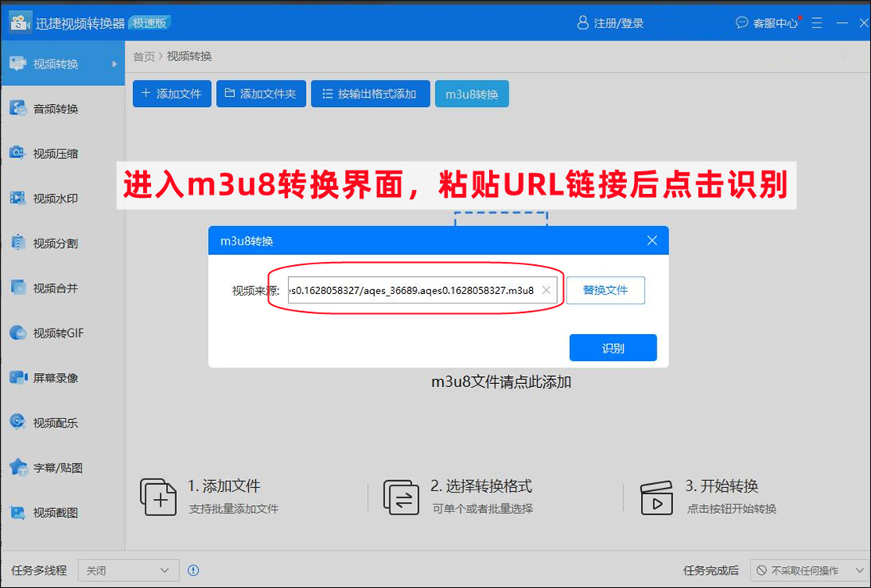
Task: Open the 客服中心 support center
Action: pyautogui.click(x=775, y=23)
